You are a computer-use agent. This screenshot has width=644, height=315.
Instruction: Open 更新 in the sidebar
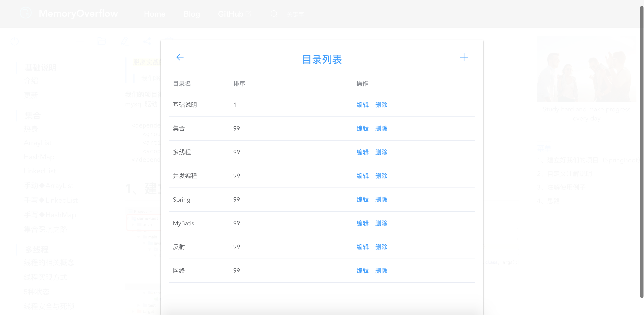point(31,96)
